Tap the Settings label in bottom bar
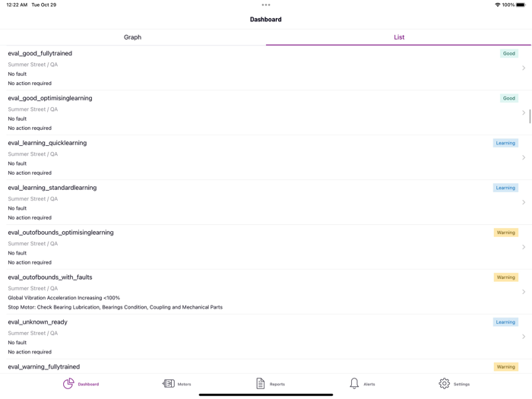 point(461,385)
